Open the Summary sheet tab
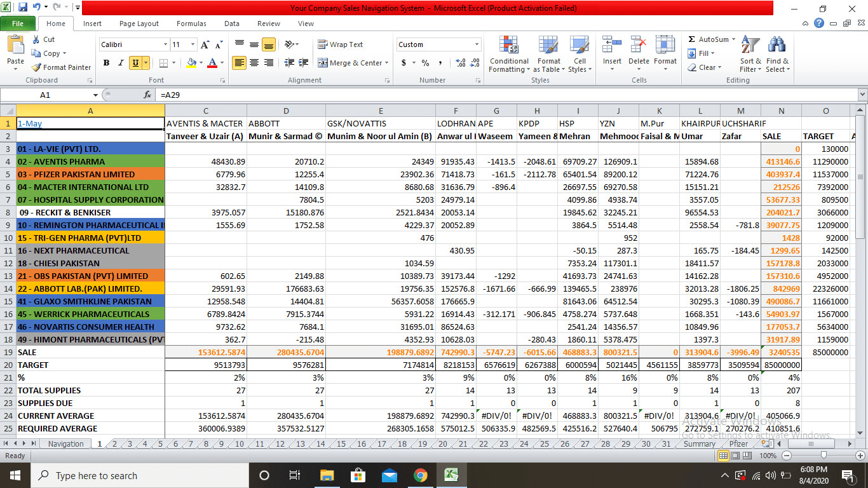This screenshot has width=868, height=488. click(x=699, y=444)
